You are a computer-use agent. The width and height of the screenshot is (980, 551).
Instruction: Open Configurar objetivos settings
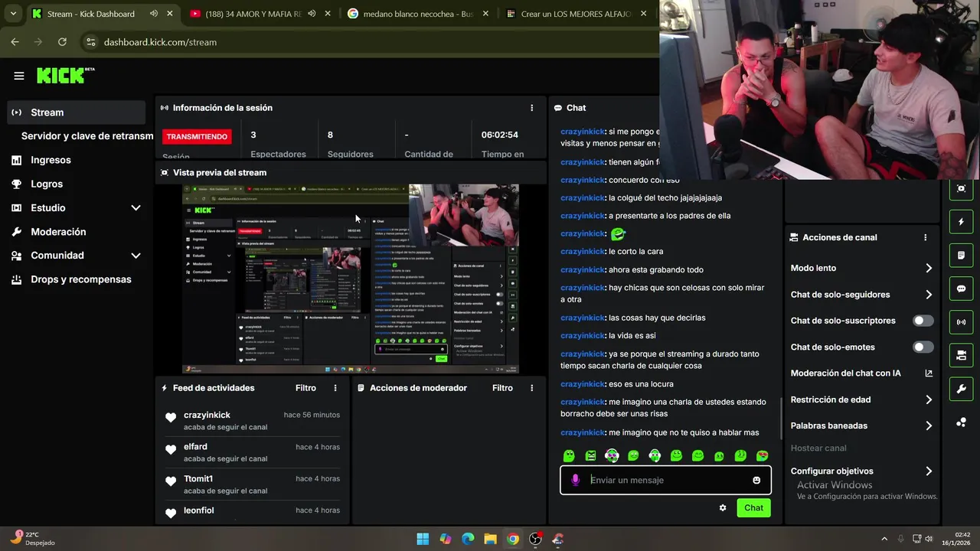[862, 471]
